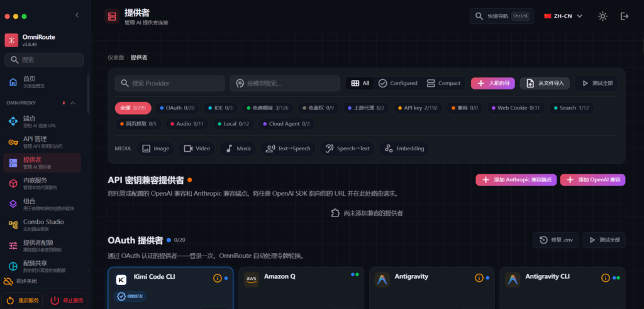The image size is (644, 309).
Task: Click 从文件导入 import button
Action: 545,83
